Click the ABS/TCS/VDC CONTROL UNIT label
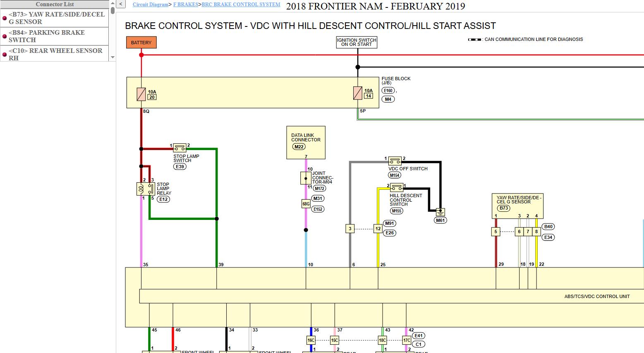 pyautogui.click(x=597, y=296)
